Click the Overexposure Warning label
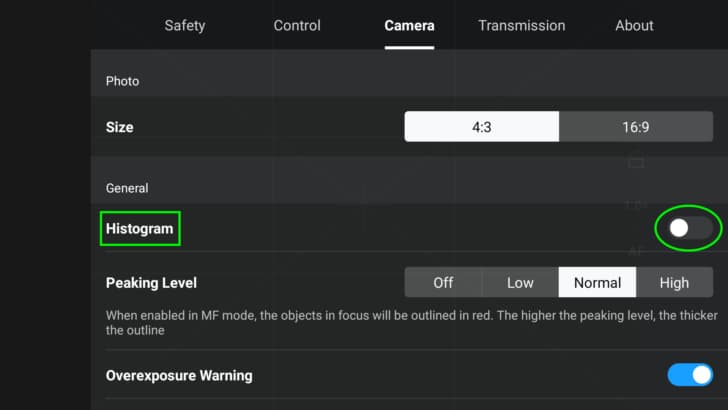Image resolution: width=728 pixels, height=410 pixels. tap(179, 375)
